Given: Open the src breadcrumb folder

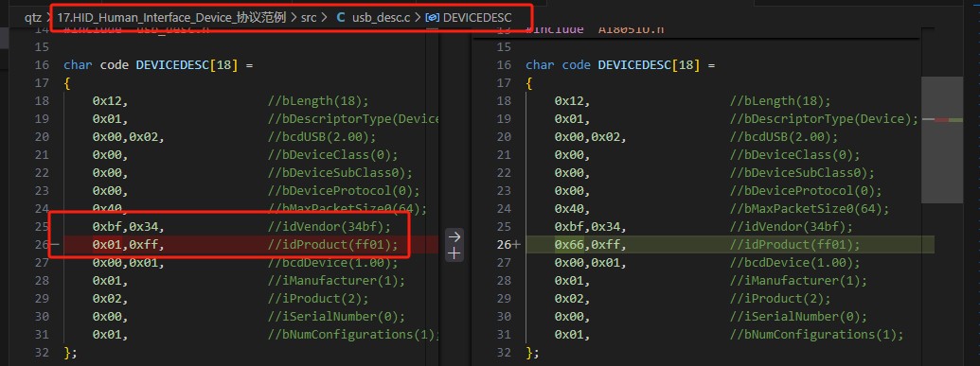Looking at the screenshot, I should click(309, 17).
